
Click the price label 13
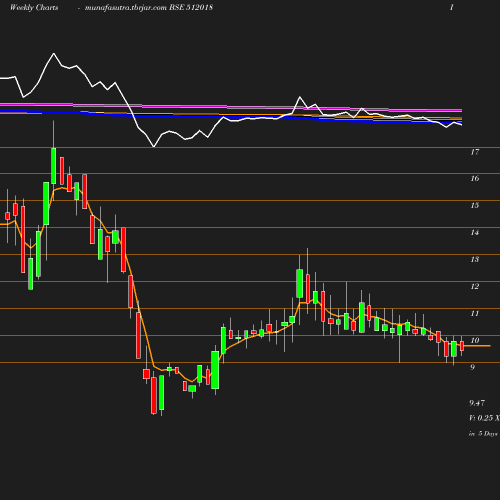click(475, 259)
